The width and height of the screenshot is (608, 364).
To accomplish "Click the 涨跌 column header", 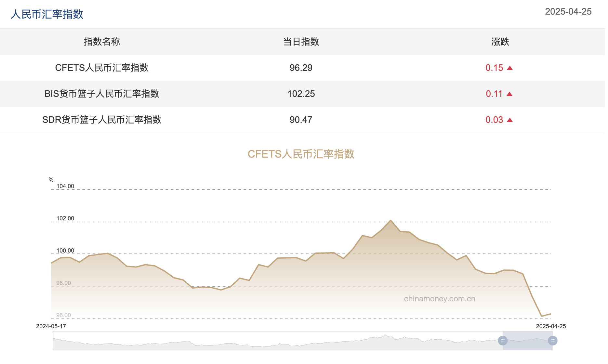I will pos(500,42).
